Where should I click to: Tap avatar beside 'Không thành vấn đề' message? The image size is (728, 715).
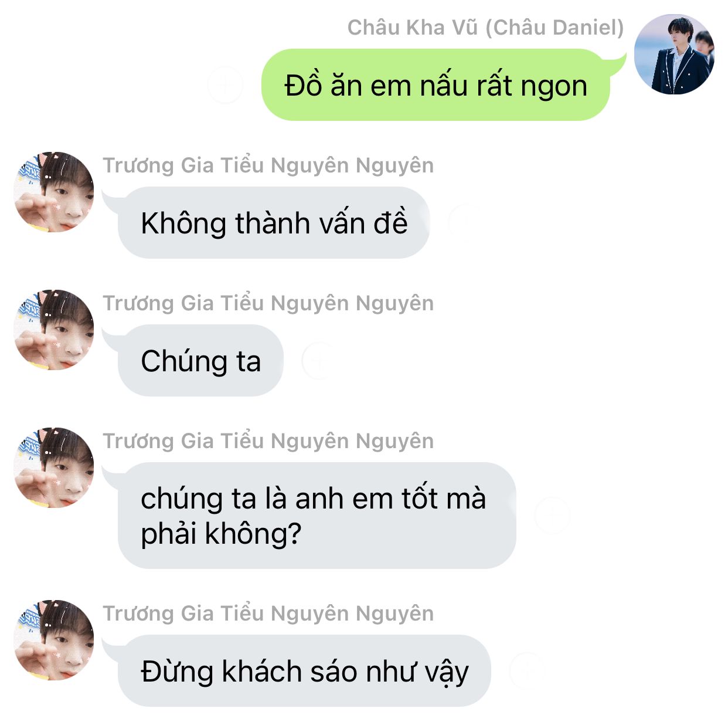[x=54, y=192]
